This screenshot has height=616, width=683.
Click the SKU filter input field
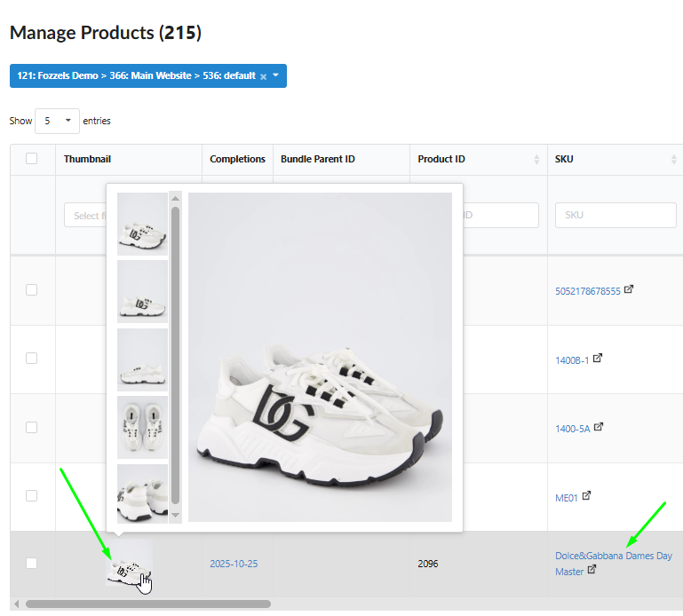(x=615, y=215)
